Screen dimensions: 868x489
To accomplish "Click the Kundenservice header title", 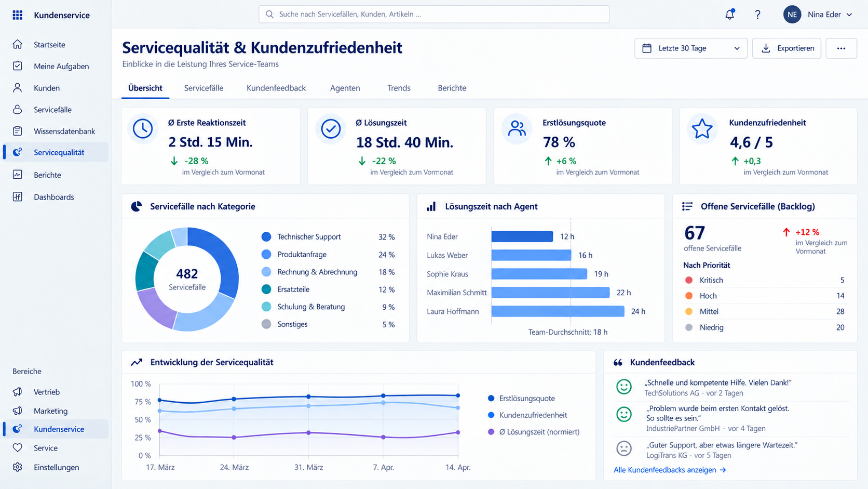I will click(62, 15).
